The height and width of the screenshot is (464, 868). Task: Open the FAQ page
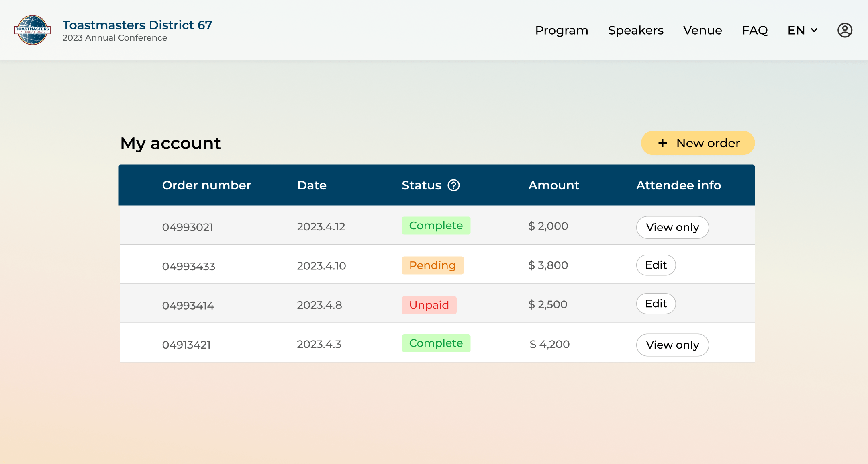[755, 30]
